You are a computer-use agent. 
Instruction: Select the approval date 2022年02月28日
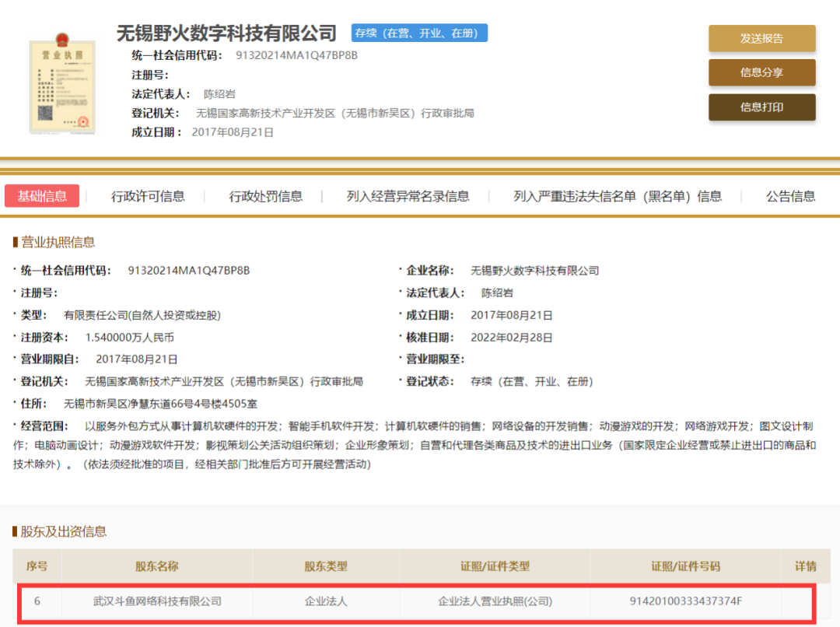click(x=512, y=338)
